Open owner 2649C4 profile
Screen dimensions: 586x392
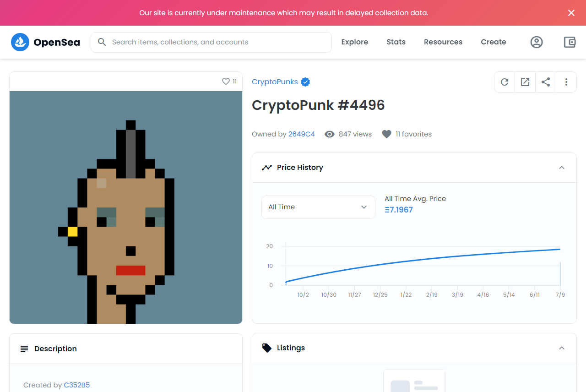click(x=302, y=134)
